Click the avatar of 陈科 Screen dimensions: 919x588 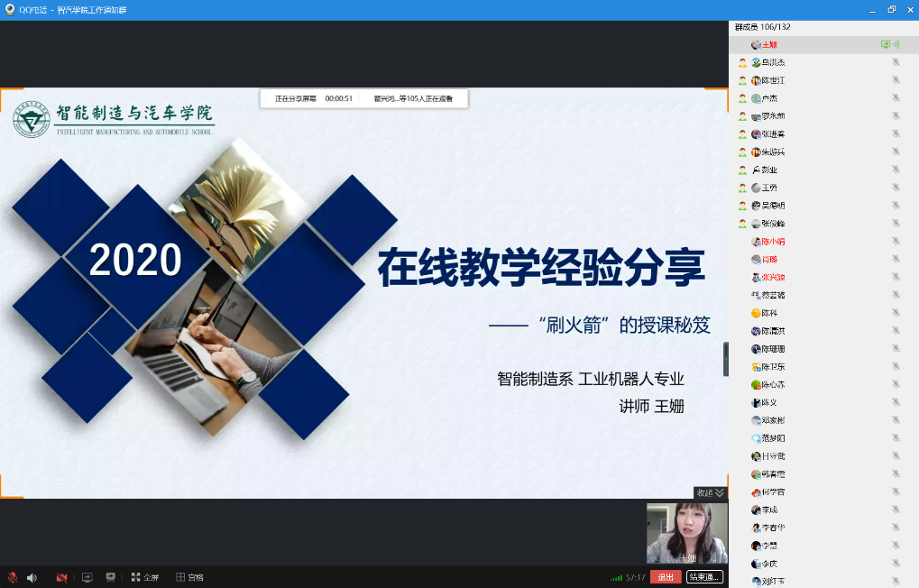[756, 313]
